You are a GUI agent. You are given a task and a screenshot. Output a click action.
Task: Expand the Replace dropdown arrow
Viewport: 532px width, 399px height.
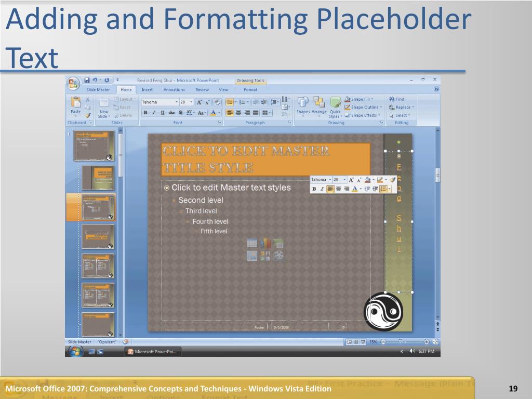click(x=413, y=107)
